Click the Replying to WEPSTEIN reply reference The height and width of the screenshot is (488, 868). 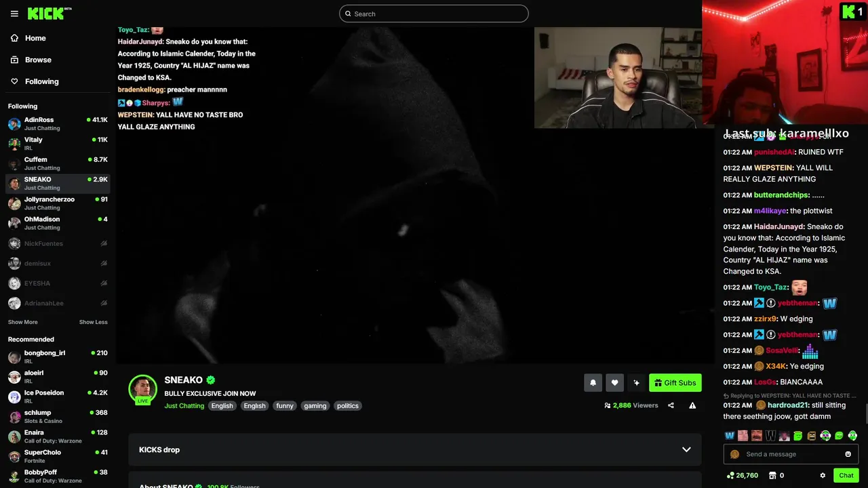(790, 396)
